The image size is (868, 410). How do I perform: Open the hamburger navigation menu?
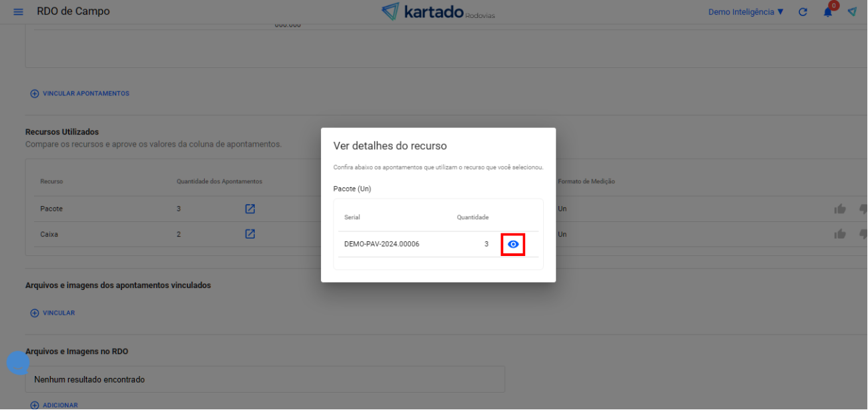point(18,12)
